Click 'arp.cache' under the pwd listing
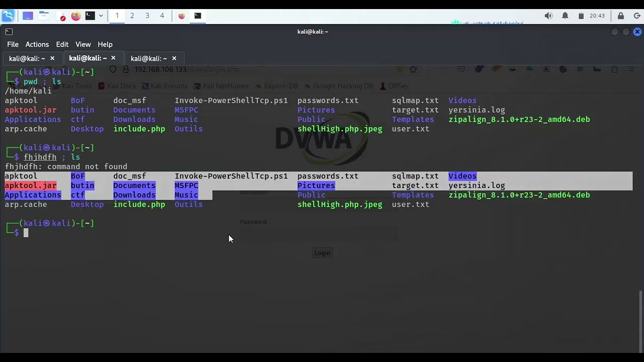This screenshot has height=362, width=644. pos(26,129)
